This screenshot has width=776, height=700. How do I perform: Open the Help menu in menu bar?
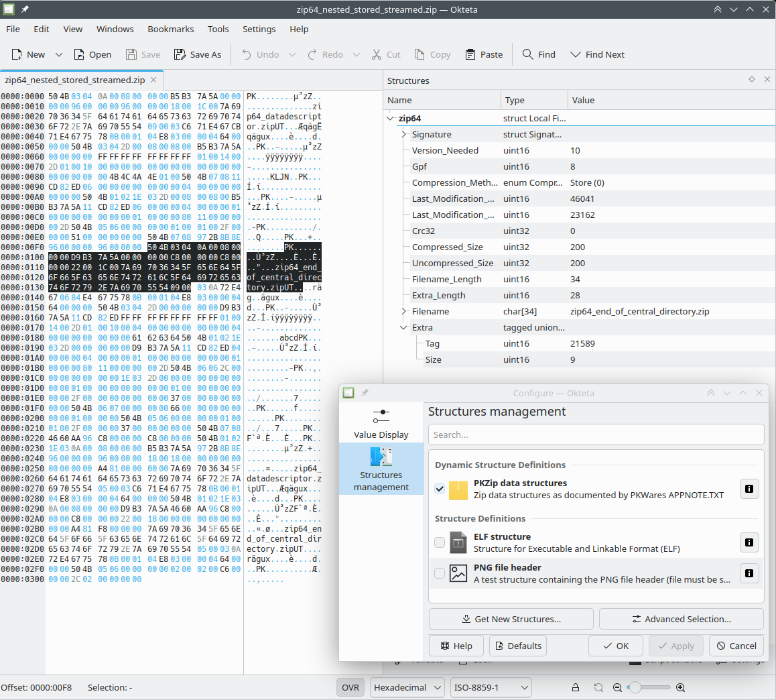tap(299, 30)
